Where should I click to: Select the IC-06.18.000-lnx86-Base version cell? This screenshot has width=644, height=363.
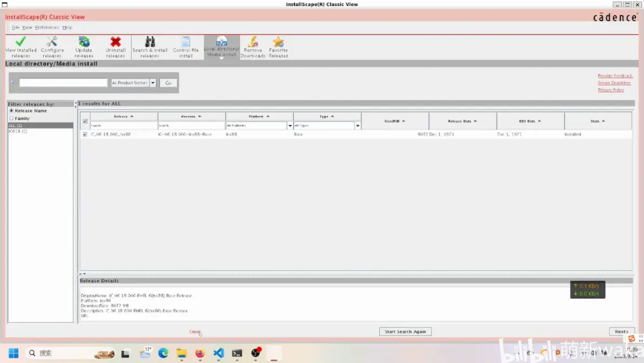coord(185,134)
